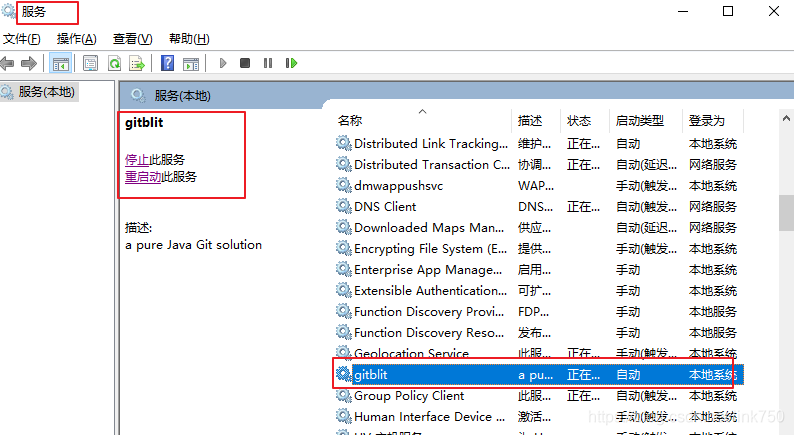
Task: Click the vertical scrollbar thumb of services list
Action: coord(786,213)
